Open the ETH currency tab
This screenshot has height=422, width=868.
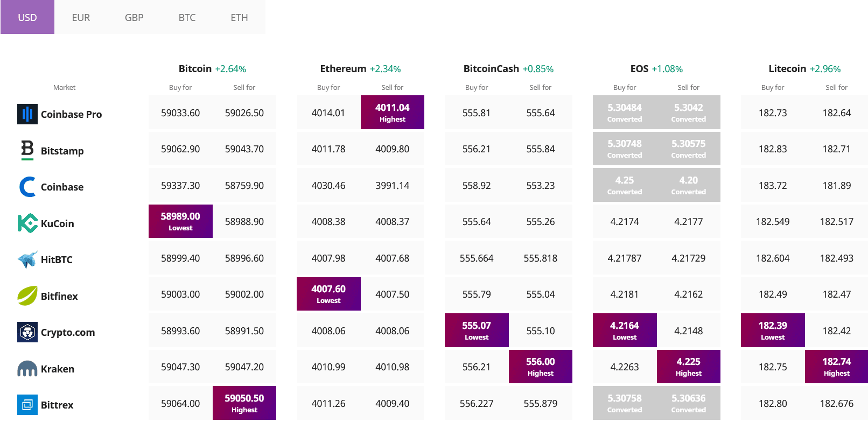pos(239,17)
